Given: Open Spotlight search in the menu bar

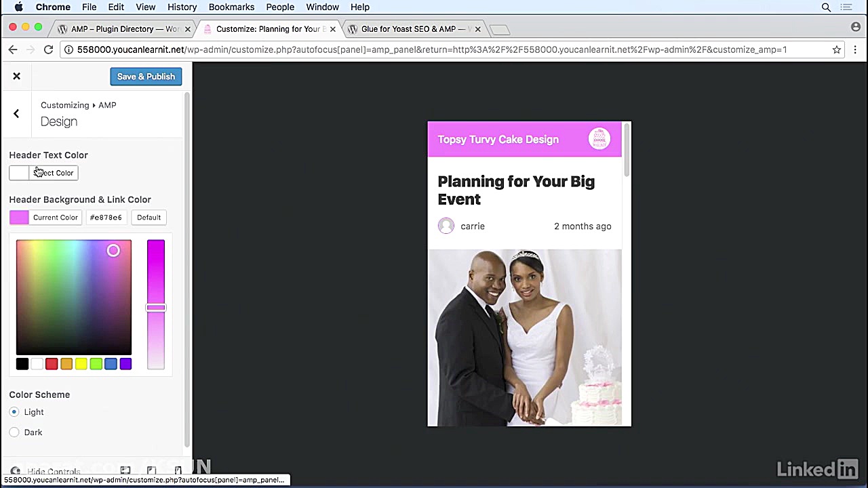Looking at the screenshot, I should [x=826, y=7].
